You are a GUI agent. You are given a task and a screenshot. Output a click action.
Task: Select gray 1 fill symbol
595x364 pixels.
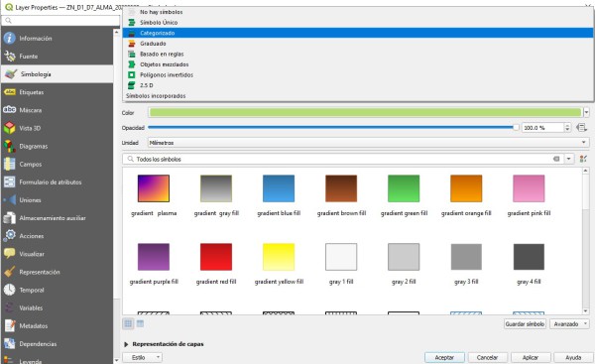click(x=341, y=264)
